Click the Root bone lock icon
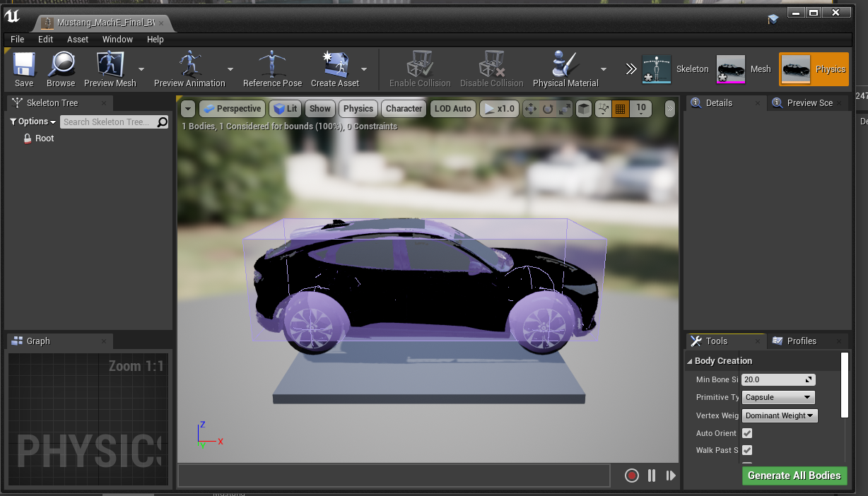The height and width of the screenshot is (496, 868). click(x=28, y=138)
